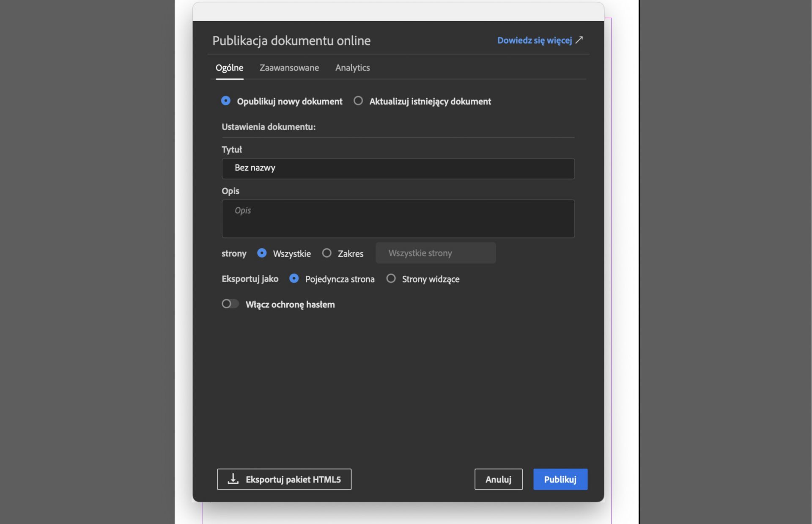
Task: Click Eksportuj pakiet HTML5 button
Action: click(284, 479)
